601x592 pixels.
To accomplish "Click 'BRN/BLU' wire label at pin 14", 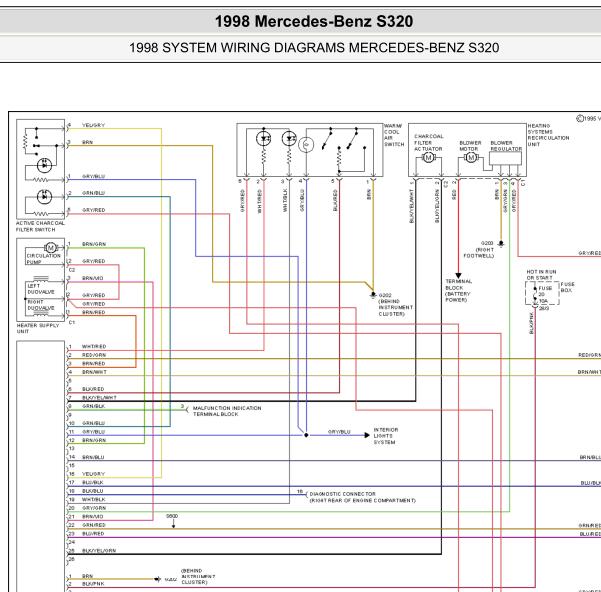I will click(93, 457).
